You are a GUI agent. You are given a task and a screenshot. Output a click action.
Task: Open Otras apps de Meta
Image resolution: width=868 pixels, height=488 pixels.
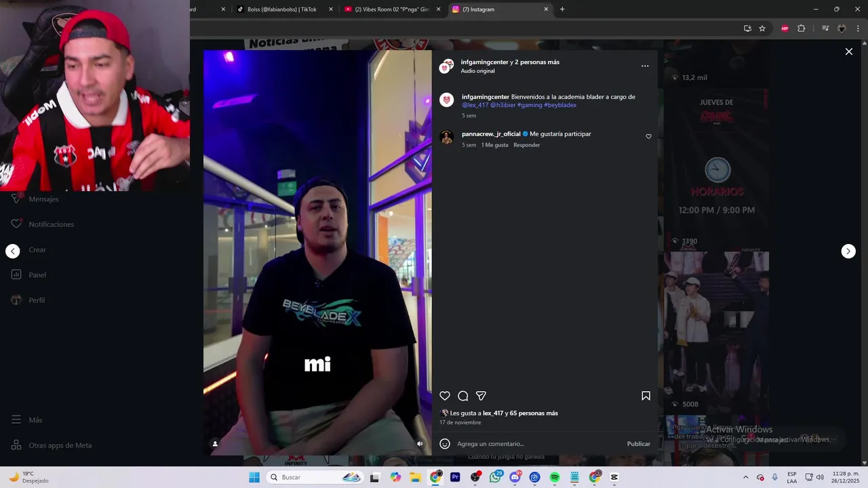(x=52, y=445)
